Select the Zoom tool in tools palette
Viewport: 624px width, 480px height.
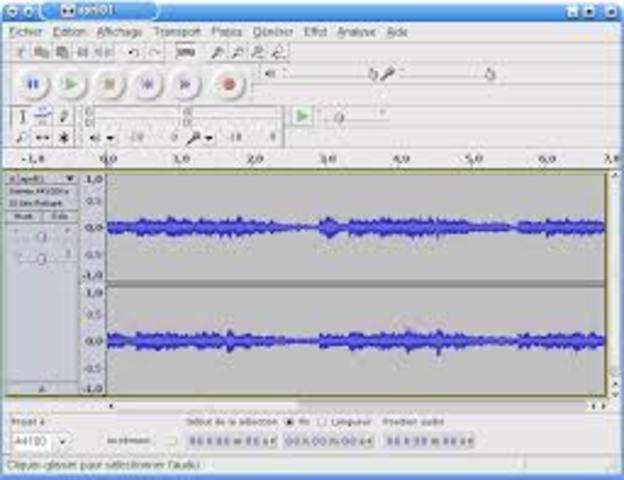[21, 138]
